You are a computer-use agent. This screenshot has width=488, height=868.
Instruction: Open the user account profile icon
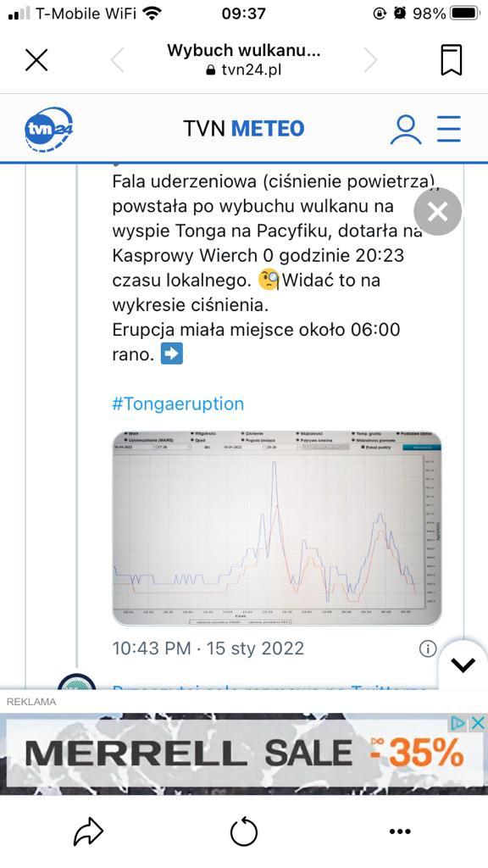[x=406, y=130]
